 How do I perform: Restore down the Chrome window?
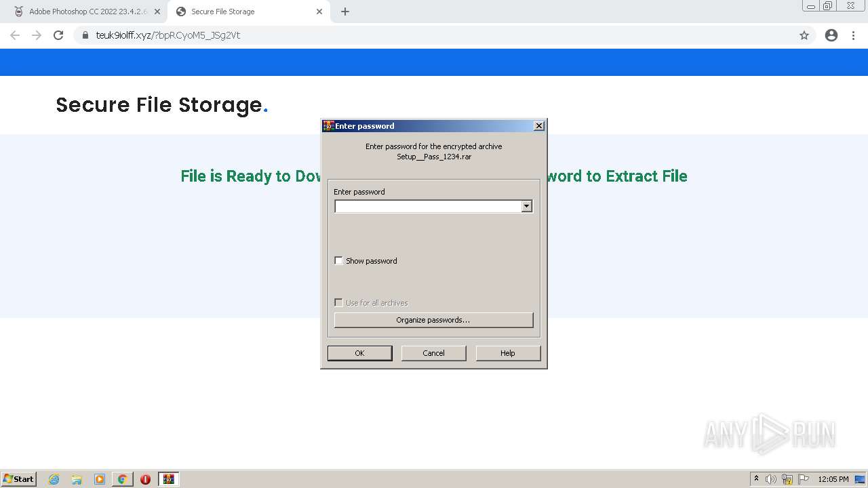(x=828, y=6)
